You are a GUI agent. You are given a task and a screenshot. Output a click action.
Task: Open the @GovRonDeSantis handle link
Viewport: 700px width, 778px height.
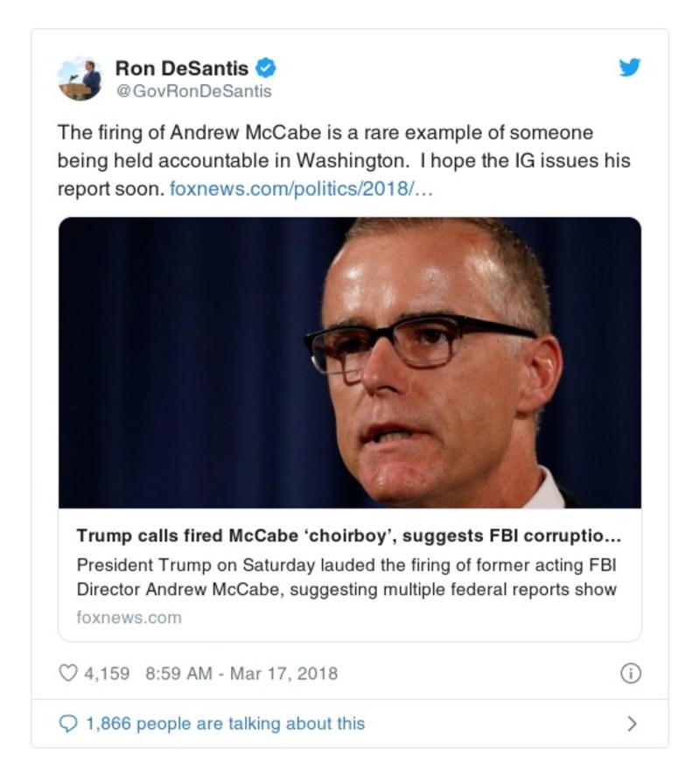pos(193,91)
